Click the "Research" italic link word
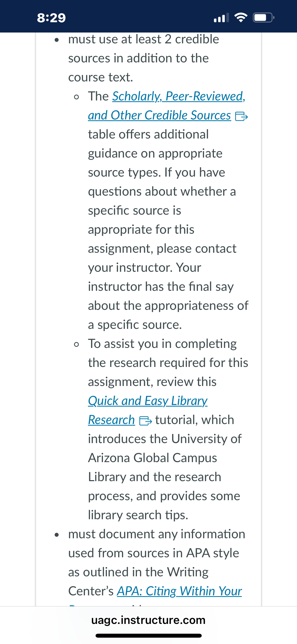This screenshot has width=297, height=644. [x=111, y=420]
